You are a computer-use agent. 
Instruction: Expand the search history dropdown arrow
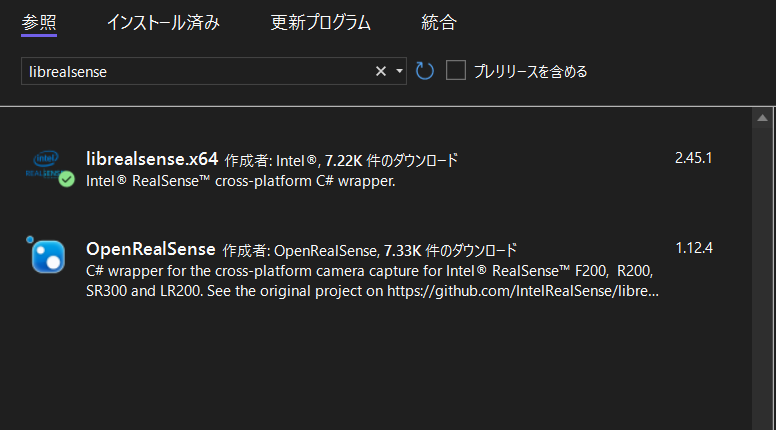399,71
